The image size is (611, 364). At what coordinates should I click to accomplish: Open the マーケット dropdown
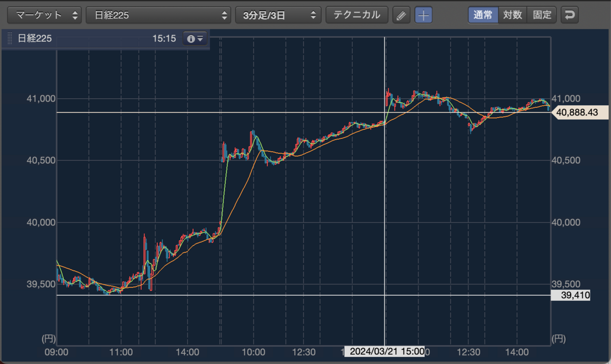pyautogui.click(x=45, y=15)
